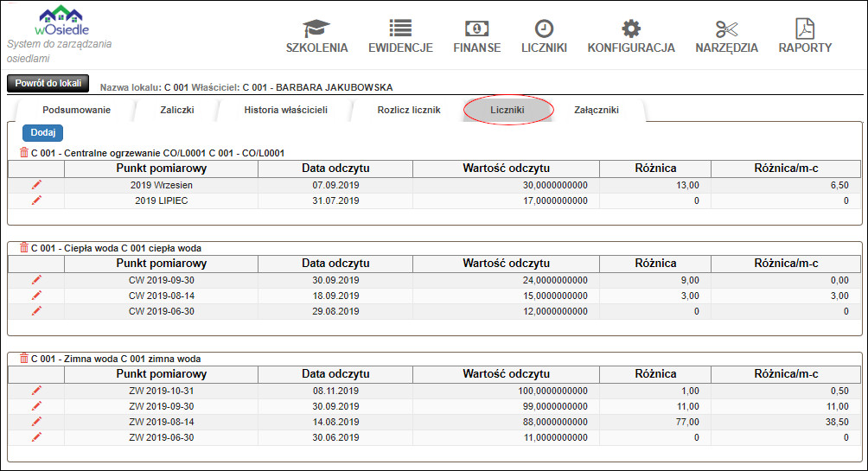Click the Powrót do lokali button

(48, 84)
